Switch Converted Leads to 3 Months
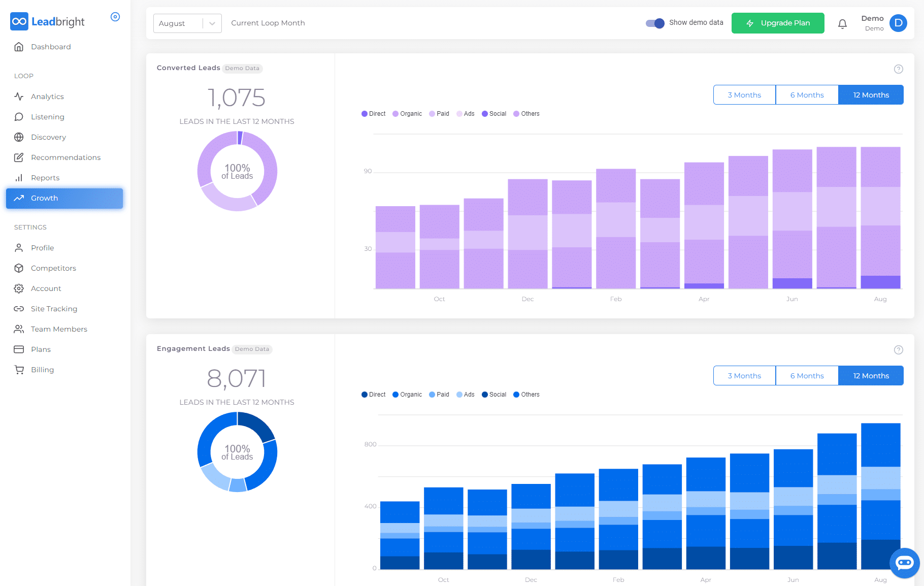Screen dimensions: 924x586 [x=744, y=94]
